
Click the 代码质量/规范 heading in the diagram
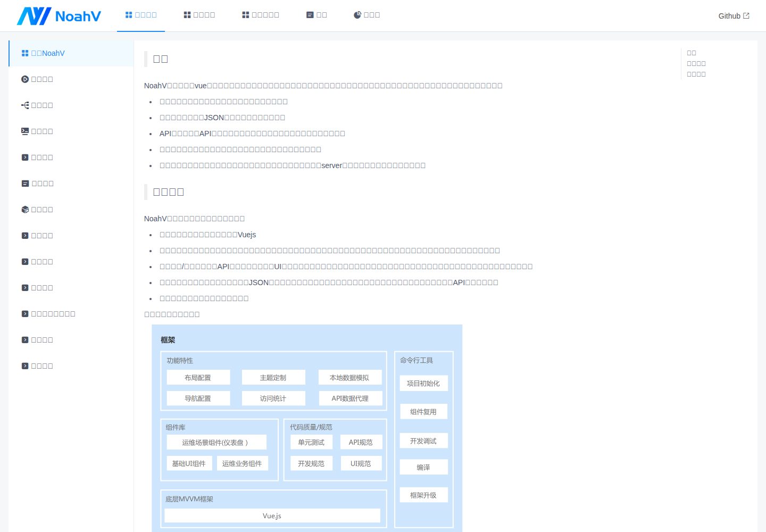coord(311,427)
